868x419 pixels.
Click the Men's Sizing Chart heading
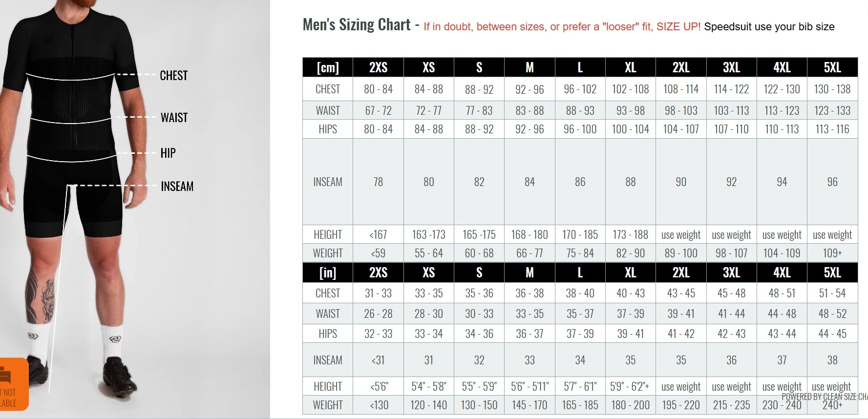pyautogui.click(x=357, y=24)
